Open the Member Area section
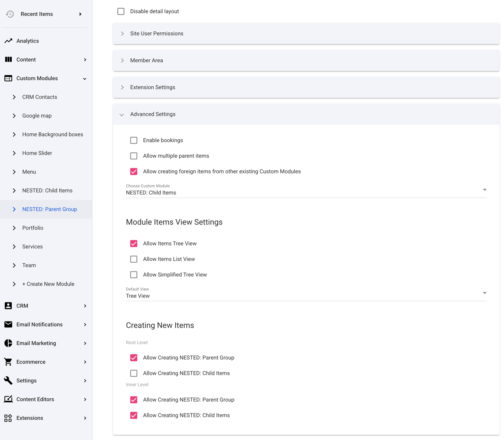 pos(122,60)
